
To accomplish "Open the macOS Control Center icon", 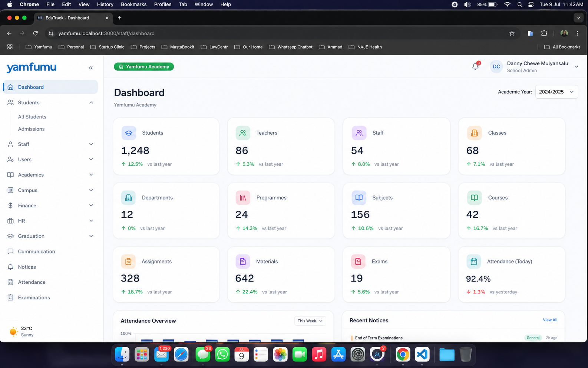I will tap(531, 4).
